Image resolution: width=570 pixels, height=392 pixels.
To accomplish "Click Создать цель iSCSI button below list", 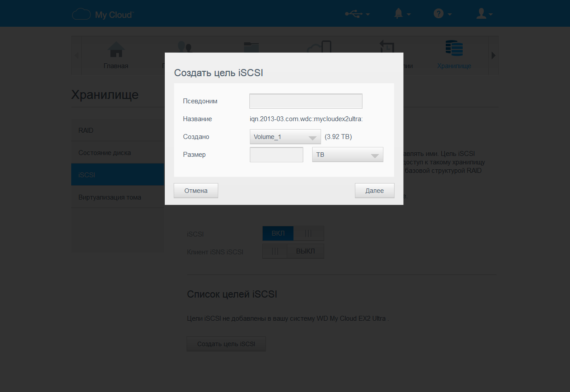I will point(226,344).
